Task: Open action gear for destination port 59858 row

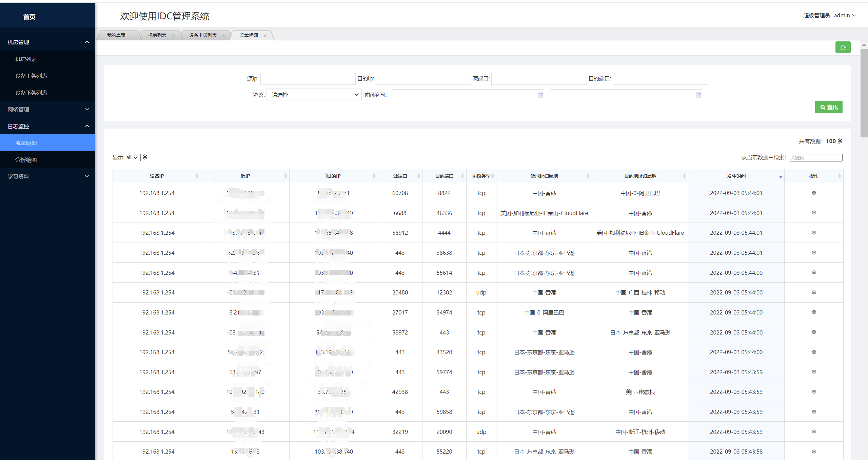Action: [x=814, y=412]
